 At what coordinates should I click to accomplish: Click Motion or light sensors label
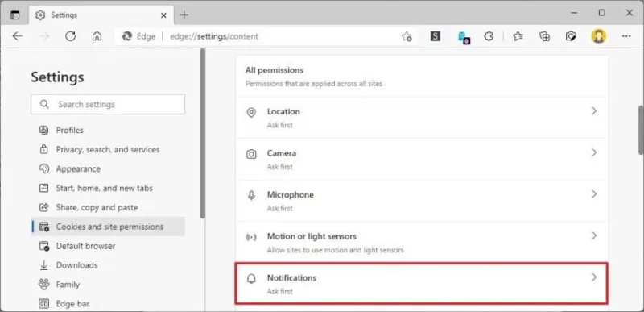tap(312, 236)
